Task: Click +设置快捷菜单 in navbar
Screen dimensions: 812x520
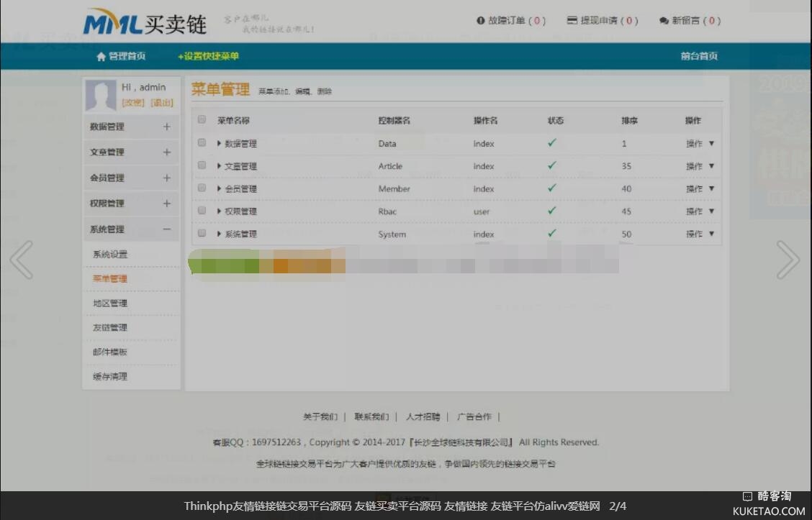Action: coord(208,56)
